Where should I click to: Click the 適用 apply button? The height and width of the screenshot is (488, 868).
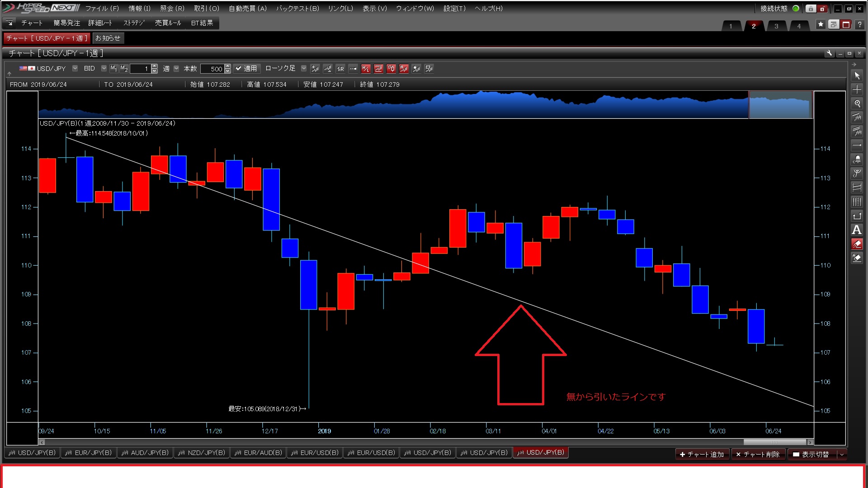click(246, 69)
